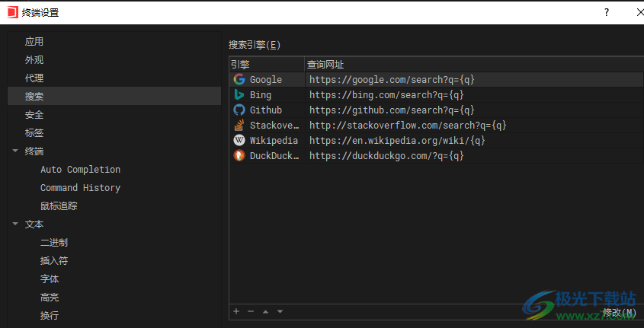Select the 搜索 settings page

pos(114,96)
